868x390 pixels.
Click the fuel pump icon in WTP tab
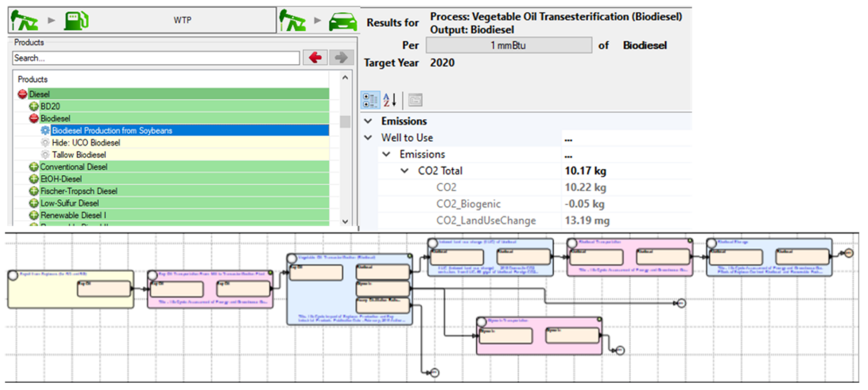[x=76, y=20]
